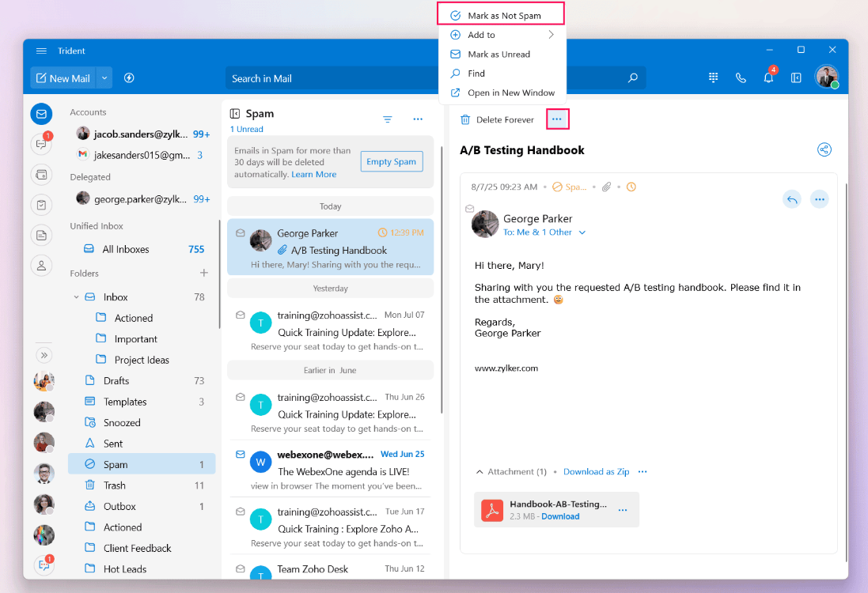Image resolution: width=868 pixels, height=593 pixels.
Task: Toggle read status envelope on George Parker email
Action: tap(241, 233)
